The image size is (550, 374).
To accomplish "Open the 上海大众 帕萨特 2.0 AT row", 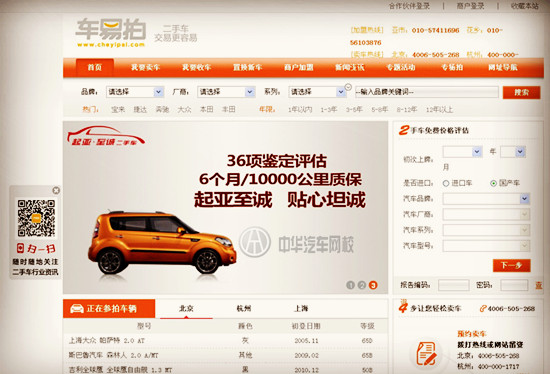I will [x=225, y=341].
